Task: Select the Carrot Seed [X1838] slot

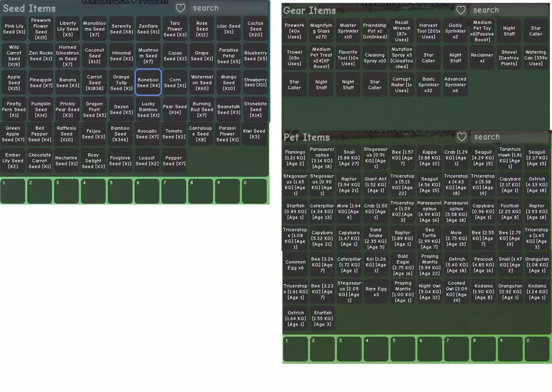Action: click(x=95, y=83)
